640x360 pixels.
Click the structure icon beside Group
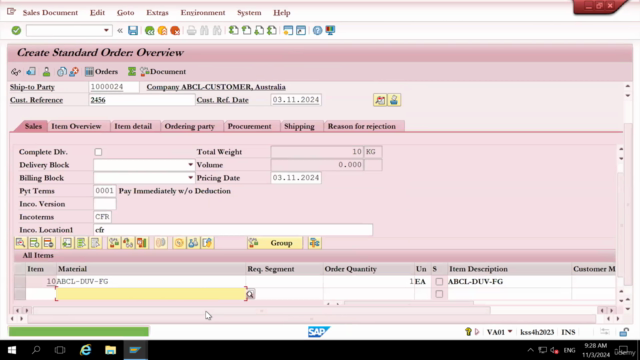click(x=314, y=243)
